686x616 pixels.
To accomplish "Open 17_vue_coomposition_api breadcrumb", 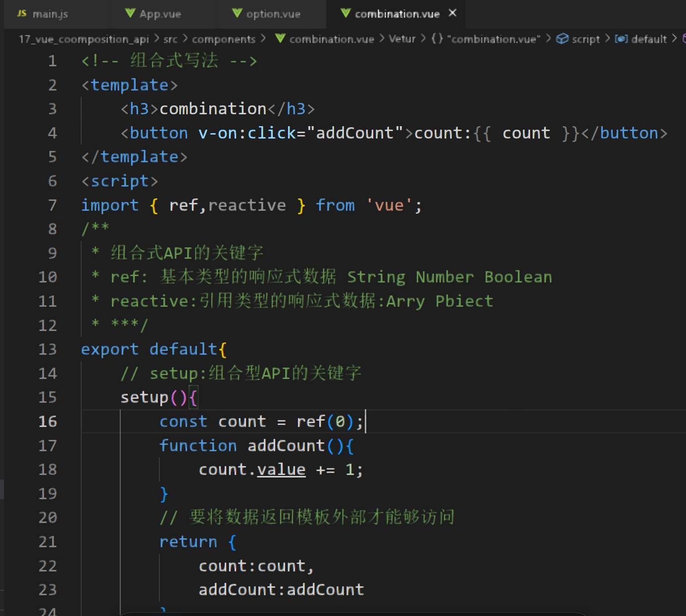I will [x=84, y=39].
